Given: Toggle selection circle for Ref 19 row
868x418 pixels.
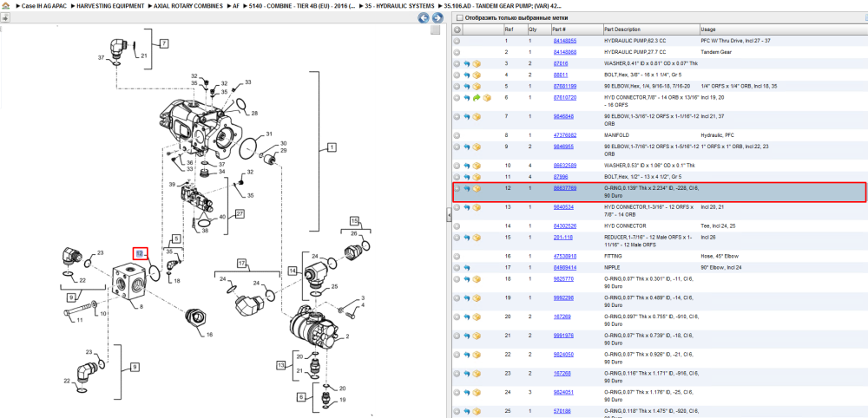Looking at the screenshot, I should coord(457,298).
